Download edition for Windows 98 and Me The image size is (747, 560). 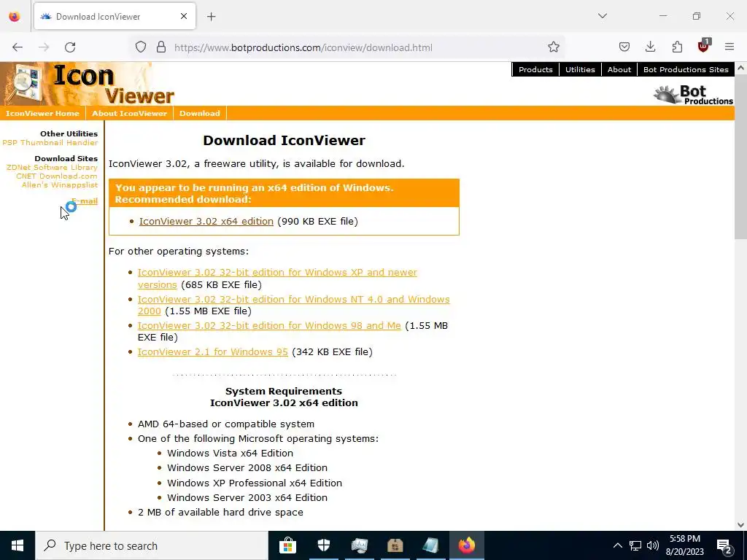(x=269, y=326)
